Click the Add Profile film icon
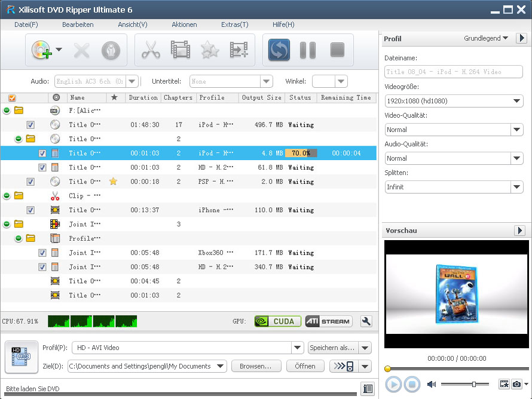 [x=239, y=50]
